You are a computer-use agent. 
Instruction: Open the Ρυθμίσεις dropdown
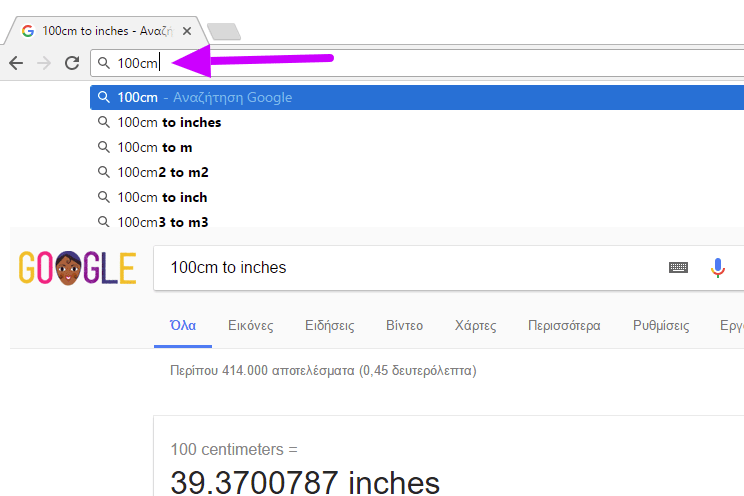661,326
